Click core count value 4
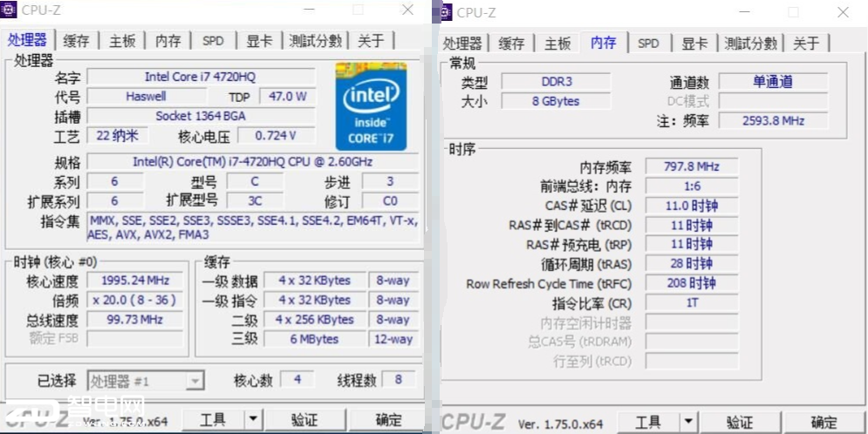The width and height of the screenshot is (868, 434). [x=297, y=379]
